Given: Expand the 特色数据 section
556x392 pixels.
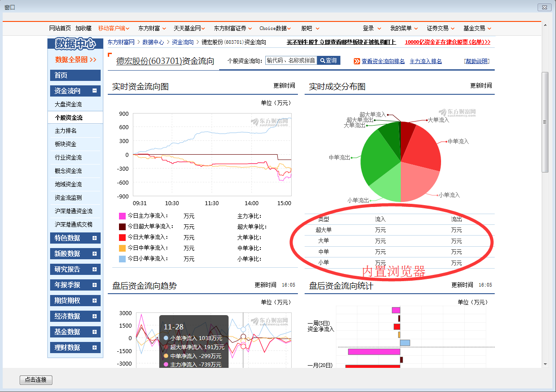Looking at the screenshot, I should (94, 238).
